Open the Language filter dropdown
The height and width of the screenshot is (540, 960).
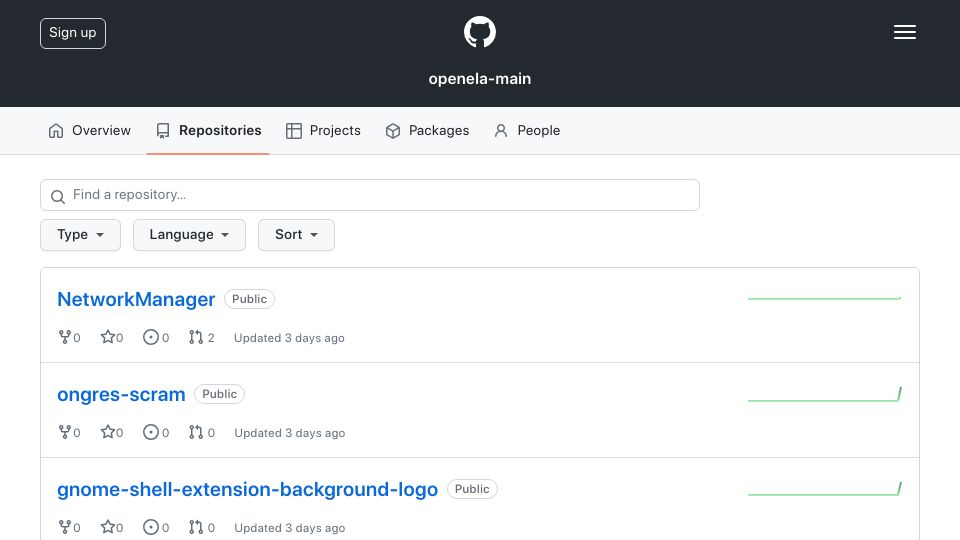pos(189,235)
